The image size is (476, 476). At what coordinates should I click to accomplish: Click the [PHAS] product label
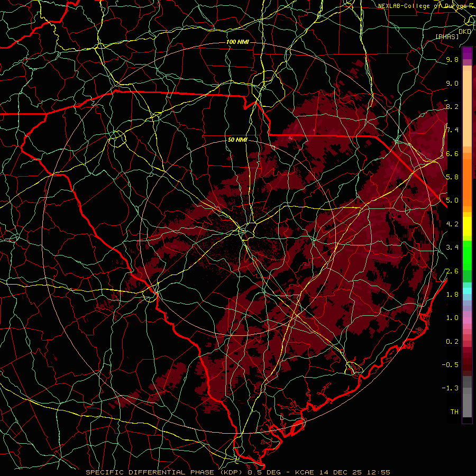point(447,36)
